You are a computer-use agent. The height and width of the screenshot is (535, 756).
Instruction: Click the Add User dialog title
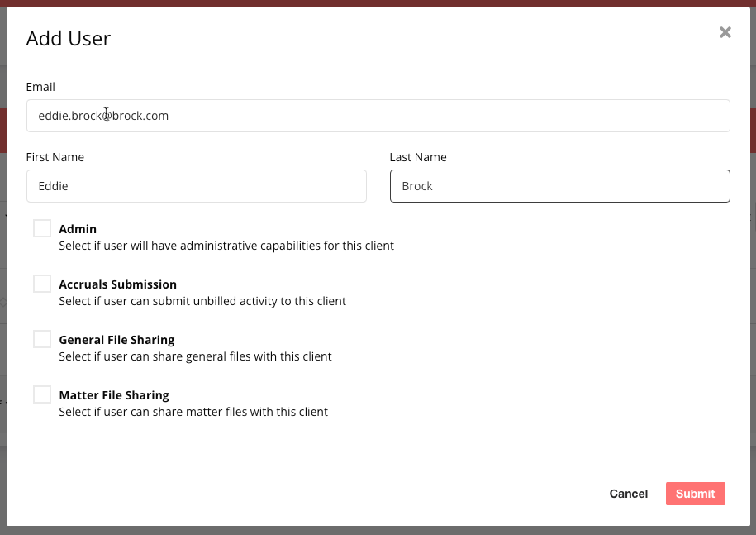point(69,38)
